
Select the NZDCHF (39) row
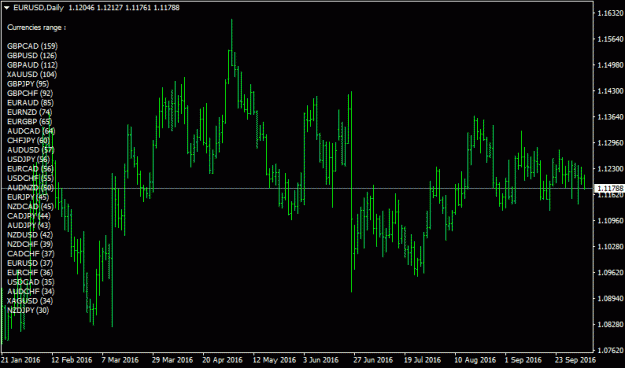[x=30, y=244]
